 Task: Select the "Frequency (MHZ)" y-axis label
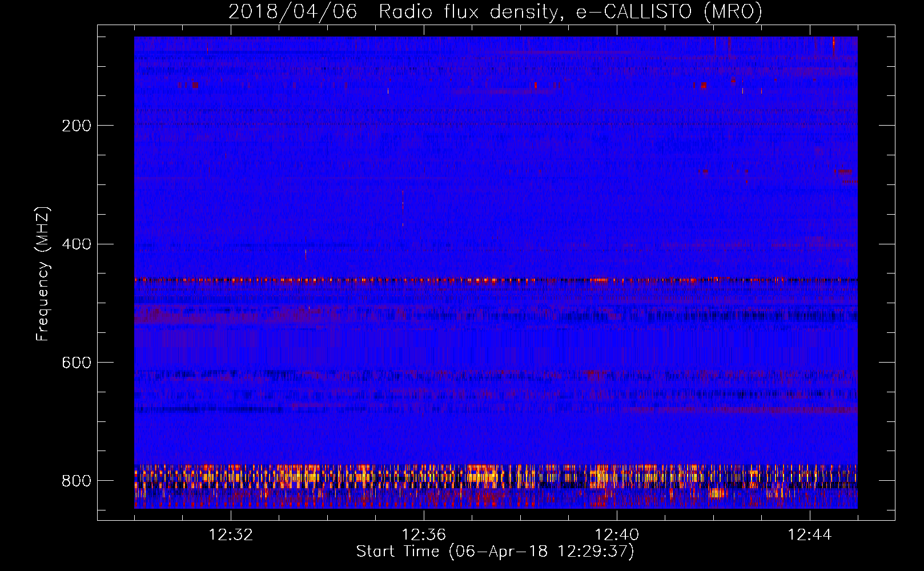pos(43,274)
